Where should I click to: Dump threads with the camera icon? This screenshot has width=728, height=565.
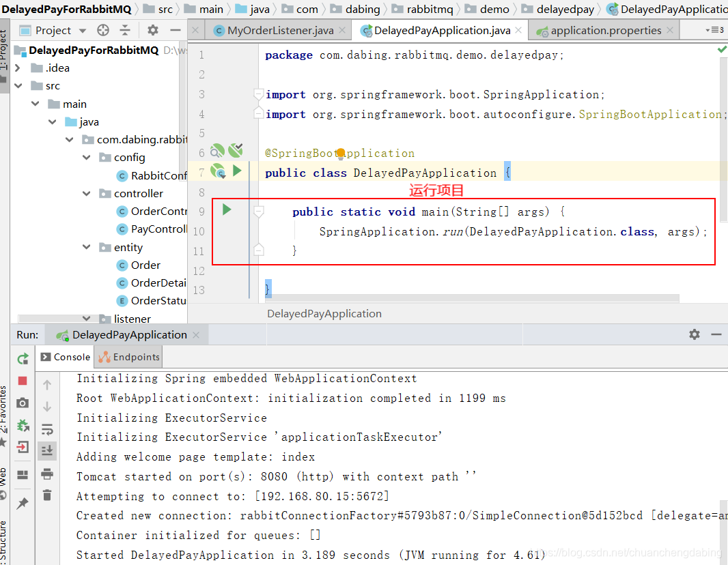23,403
